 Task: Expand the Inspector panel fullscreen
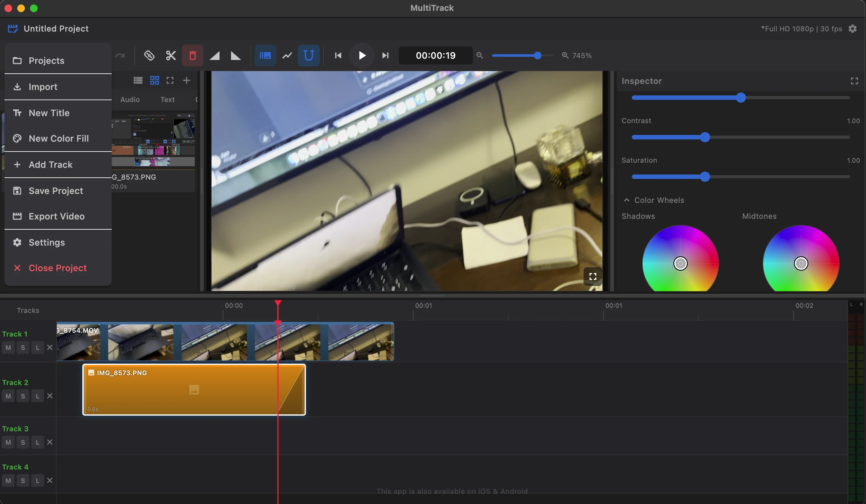854,81
